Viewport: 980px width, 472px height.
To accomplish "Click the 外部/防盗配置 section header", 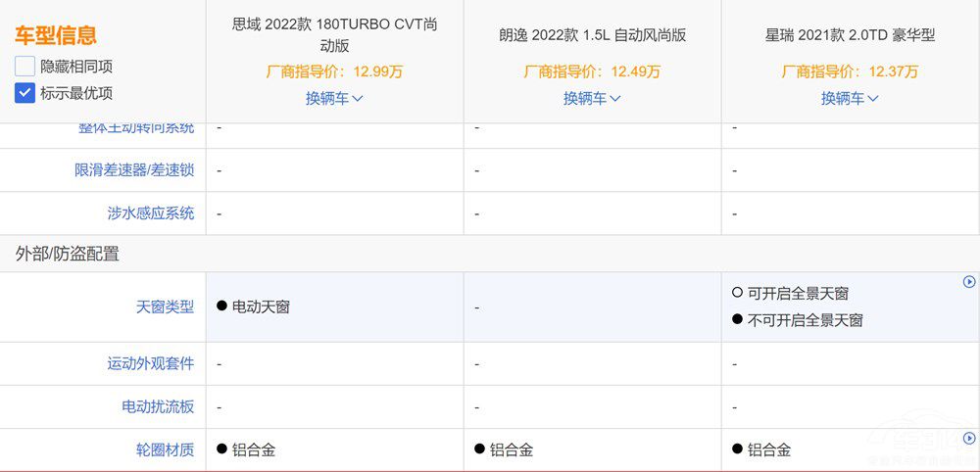I will coord(67,254).
